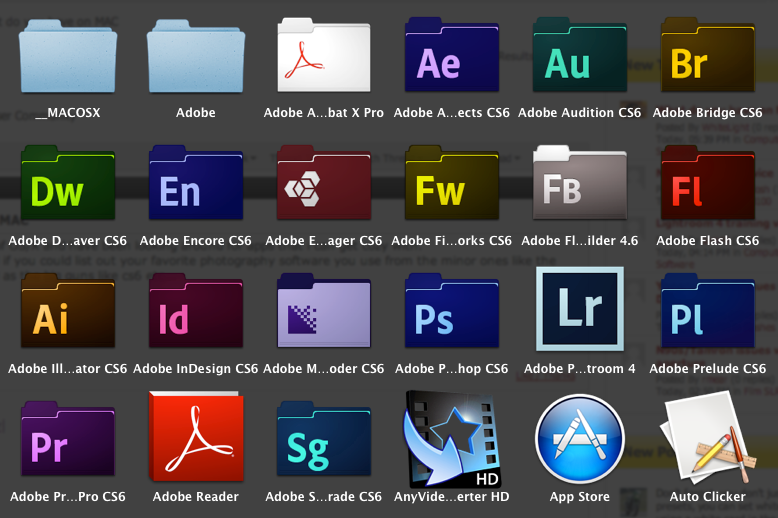Open the Adobe After Effects CS6 folder
The image size is (778, 518).
tap(451, 59)
